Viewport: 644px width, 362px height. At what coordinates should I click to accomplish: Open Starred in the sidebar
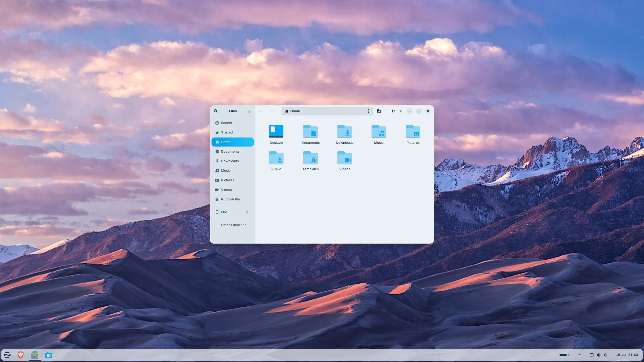click(232, 132)
